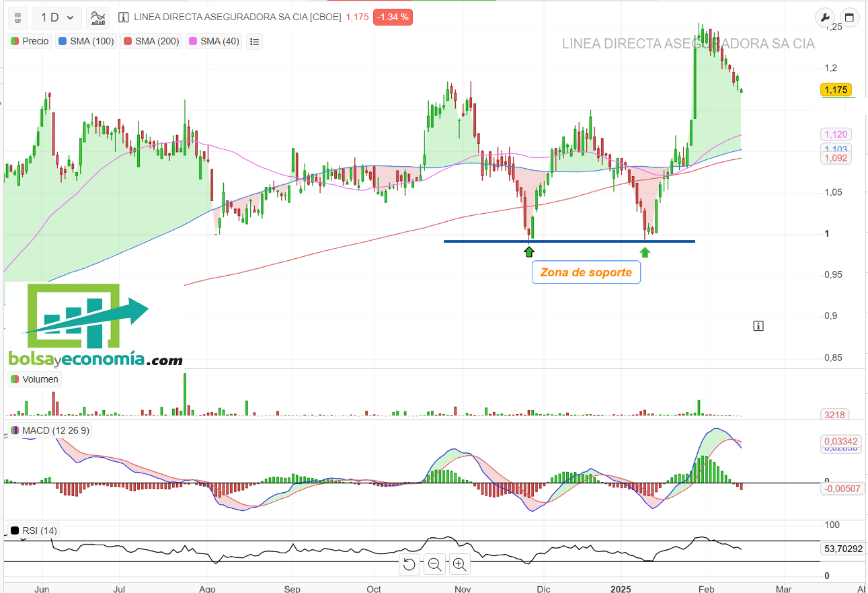
Task: Click the Nov date axis label
Action: (463, 589)
